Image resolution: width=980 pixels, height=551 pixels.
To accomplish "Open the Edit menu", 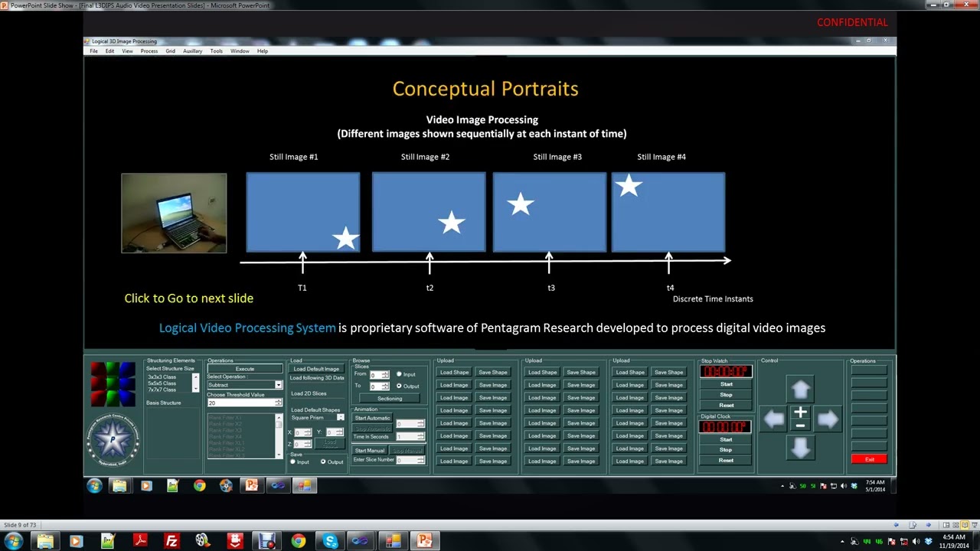I will (109, 51).
